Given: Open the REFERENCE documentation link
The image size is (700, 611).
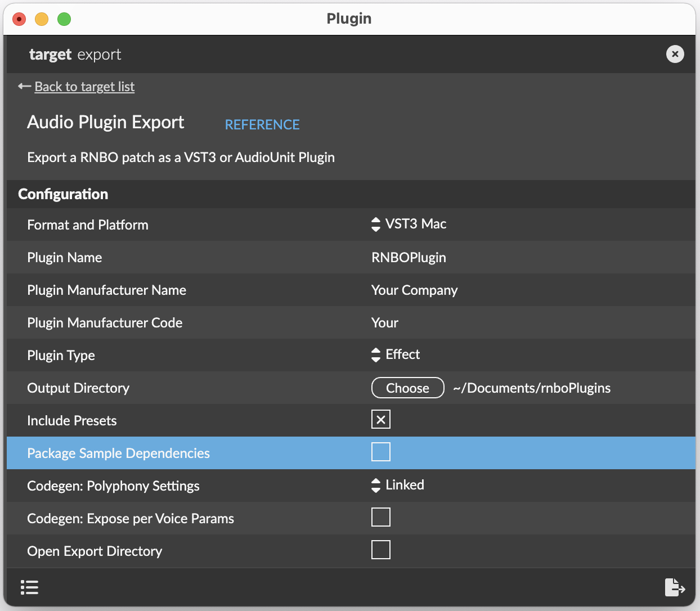Looking at the screenshot, I should (262, 124).
